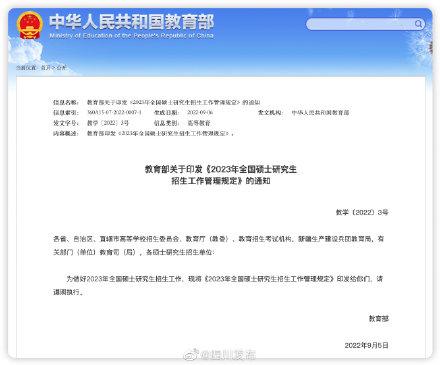Open 公开 in the breadcrumb
The width and height of the screenshot is (440, 365).
61,68
